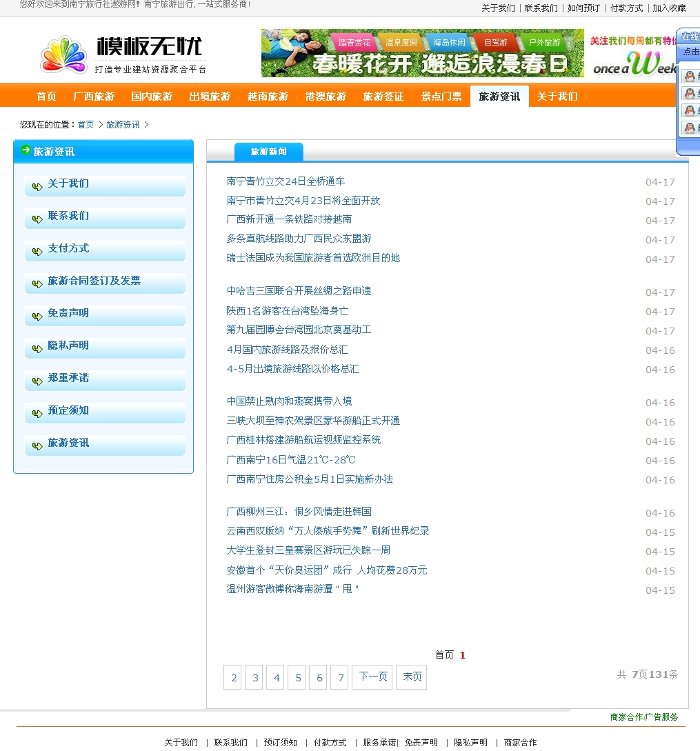Screen dimensions: 700x751
Task: Jump to the last page via 末页
Action: pos(412,677)
